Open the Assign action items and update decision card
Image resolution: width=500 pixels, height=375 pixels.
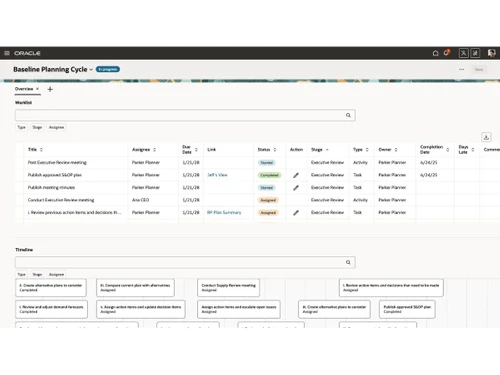[x=141, y=309]
